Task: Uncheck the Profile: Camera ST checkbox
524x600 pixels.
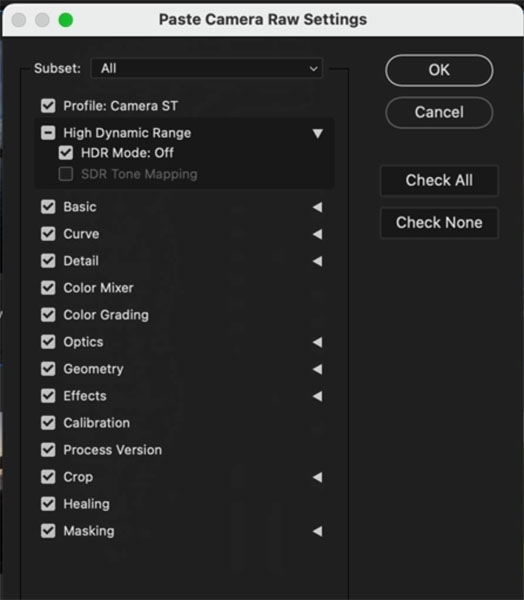Action: click(48, 106)
